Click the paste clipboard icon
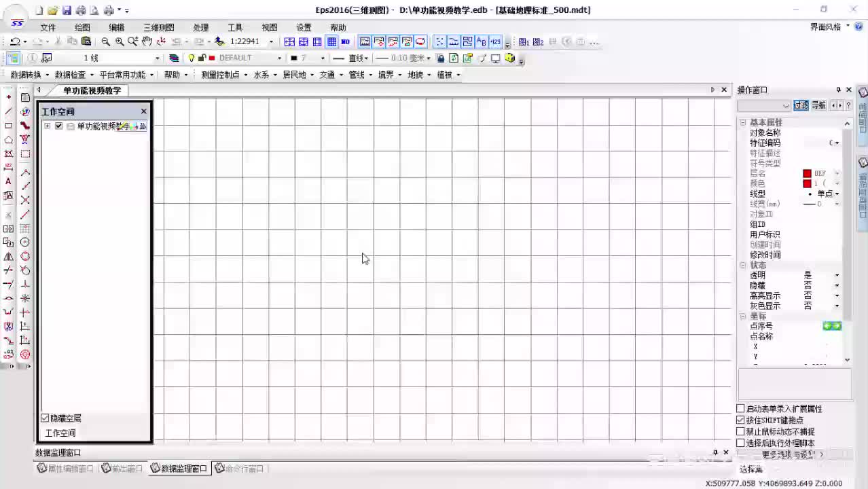 (x=86, y=41)
